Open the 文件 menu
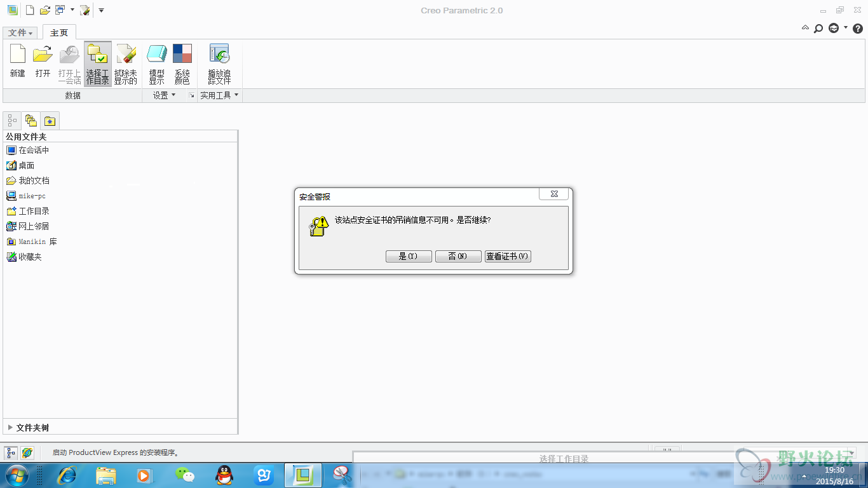 (x=20, y=32)
